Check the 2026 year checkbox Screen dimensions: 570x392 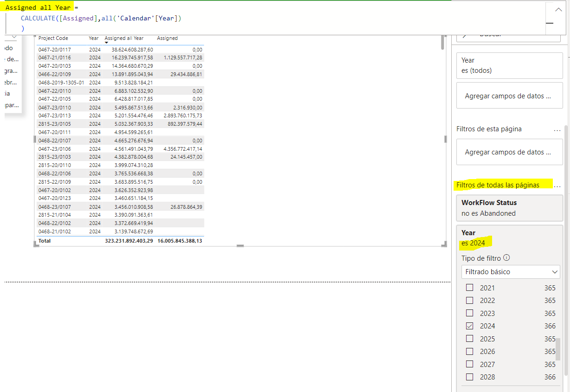(470, 351)
